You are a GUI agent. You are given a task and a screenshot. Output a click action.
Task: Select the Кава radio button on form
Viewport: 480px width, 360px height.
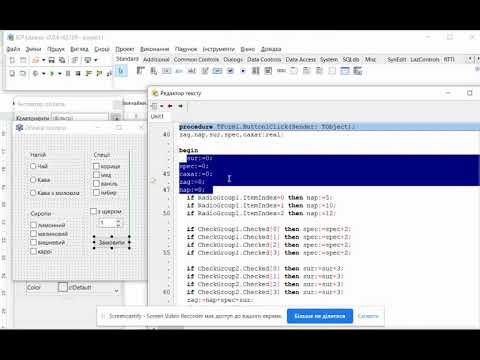pos(33,180)
